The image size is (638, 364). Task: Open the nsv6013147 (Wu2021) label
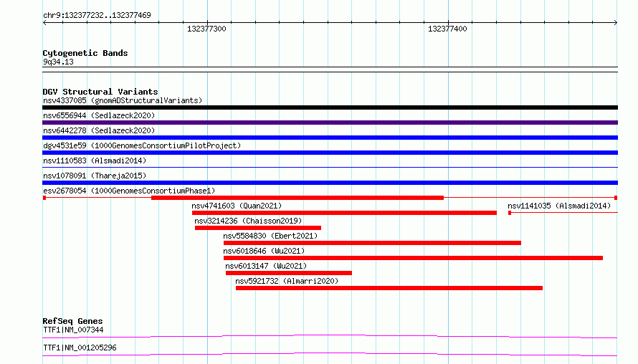[266, 266]
